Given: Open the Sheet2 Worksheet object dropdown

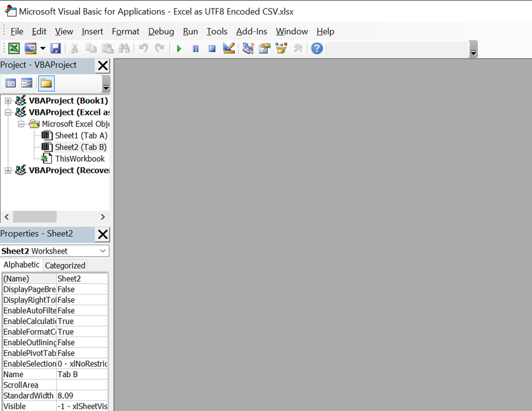Looking at the screenshot, I should [103, 251].
